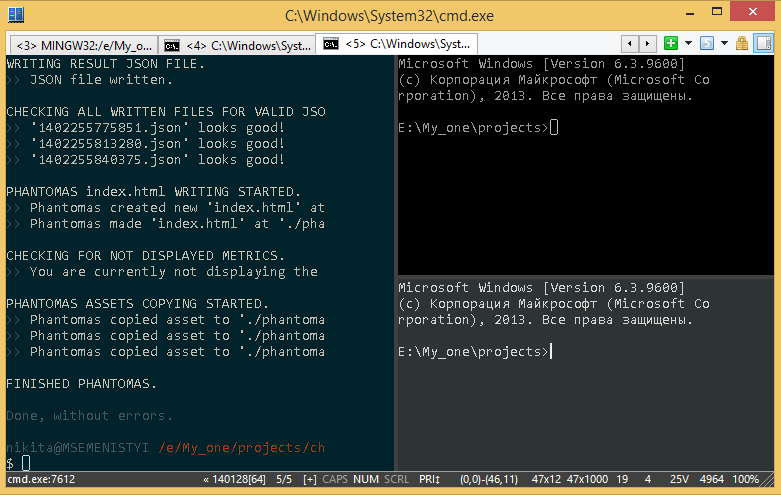The image size is (781, 495).
Task: Click the 4964 PID status bar value
Action: (711, 479)
